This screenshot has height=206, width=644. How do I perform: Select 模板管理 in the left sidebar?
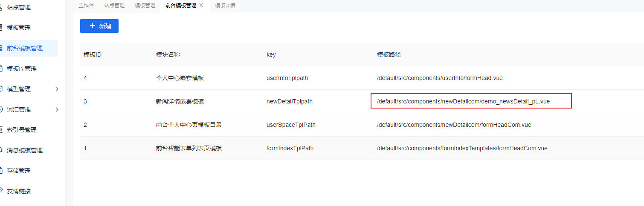[x=19, y=28]
